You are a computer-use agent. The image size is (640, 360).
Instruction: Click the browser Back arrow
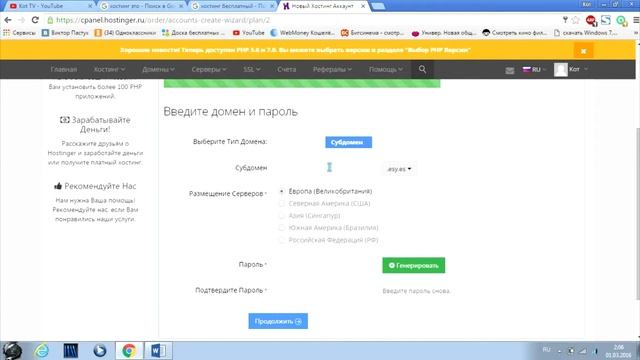point(8,20)
